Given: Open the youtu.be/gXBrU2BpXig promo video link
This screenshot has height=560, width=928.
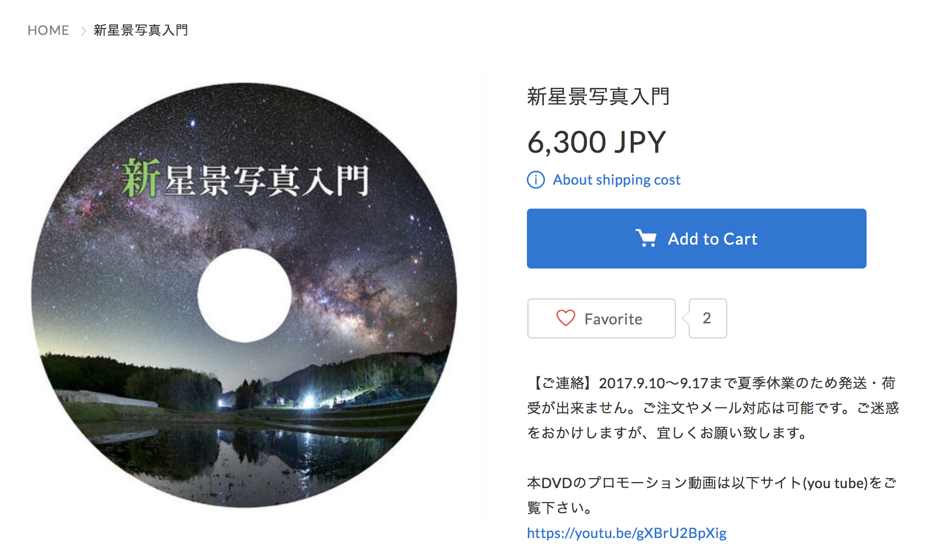Looking at the screenshot, I should point(627,533).
